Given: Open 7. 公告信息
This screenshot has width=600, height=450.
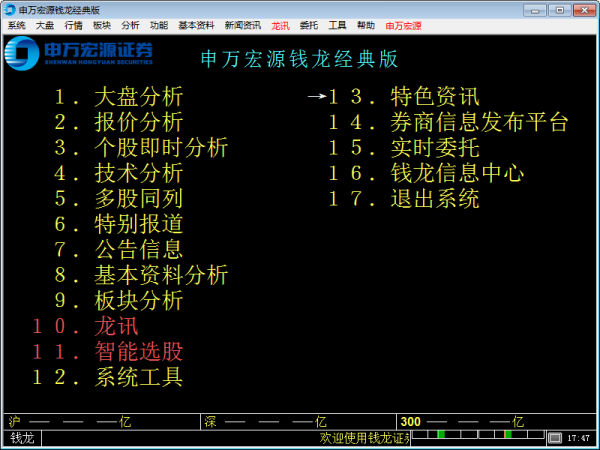Looking at the screenshot, I should coord(119,249).
